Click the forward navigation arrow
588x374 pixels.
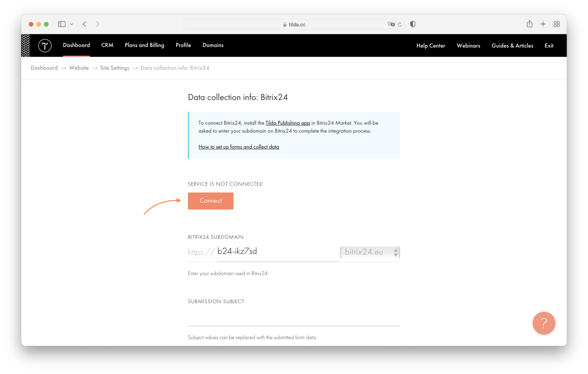tap(98, 24)
